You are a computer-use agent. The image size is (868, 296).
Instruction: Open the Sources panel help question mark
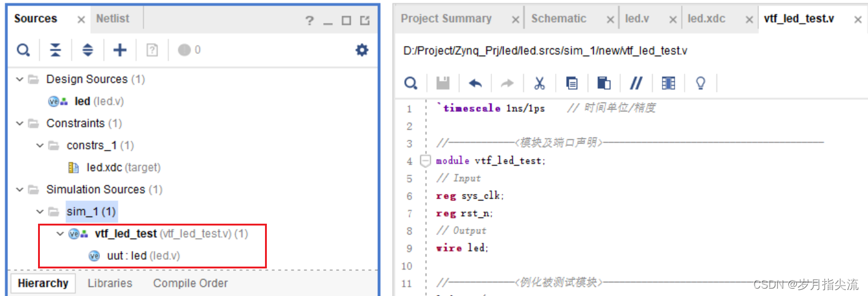(x=310, y=21)
